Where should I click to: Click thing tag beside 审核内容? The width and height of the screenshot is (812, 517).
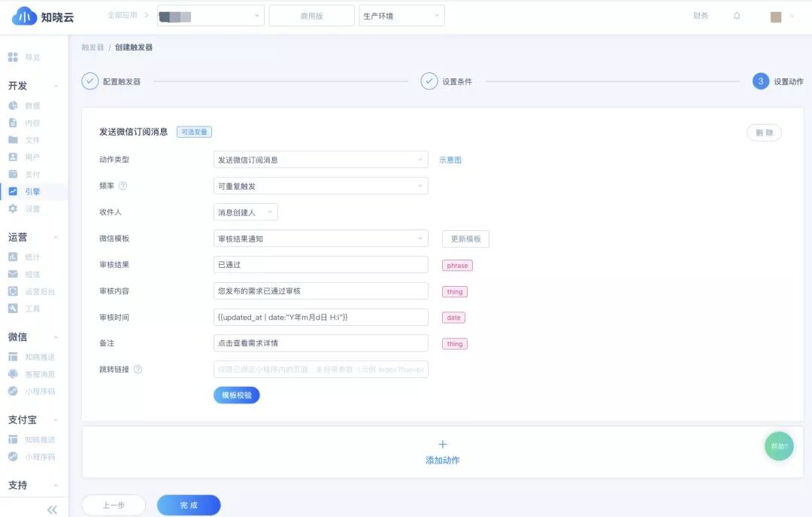point(455,292)
